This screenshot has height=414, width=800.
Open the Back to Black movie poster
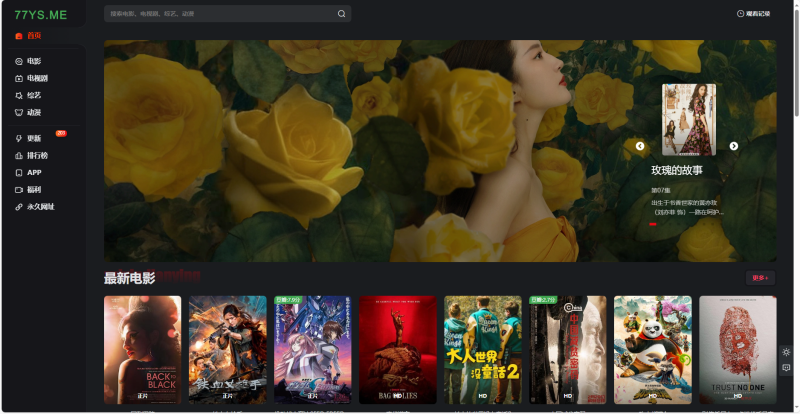click(x=142, y=349)
